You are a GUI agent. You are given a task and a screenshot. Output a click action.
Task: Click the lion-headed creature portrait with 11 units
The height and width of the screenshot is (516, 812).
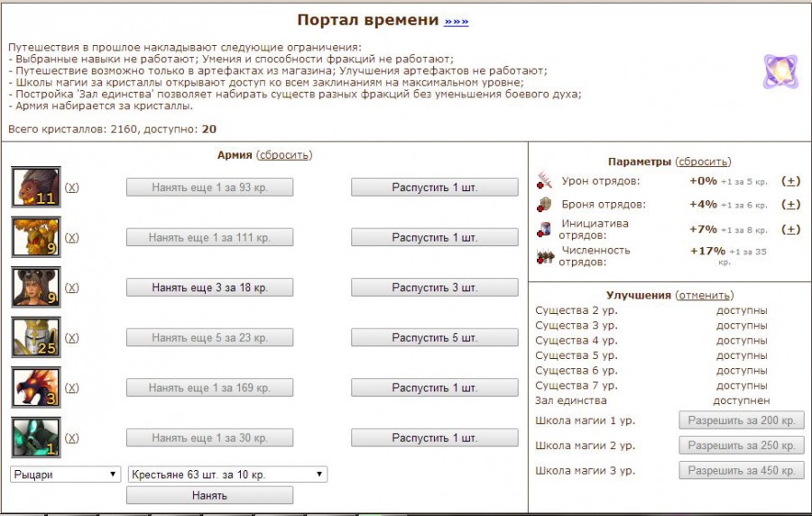[36, 187]
